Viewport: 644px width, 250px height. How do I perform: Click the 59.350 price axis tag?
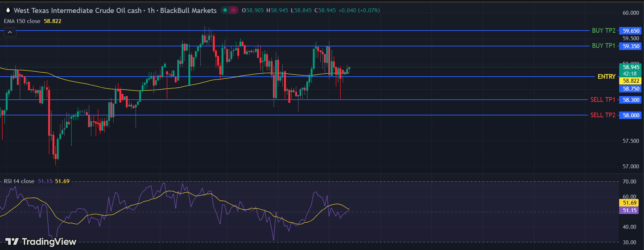(631, 46)
